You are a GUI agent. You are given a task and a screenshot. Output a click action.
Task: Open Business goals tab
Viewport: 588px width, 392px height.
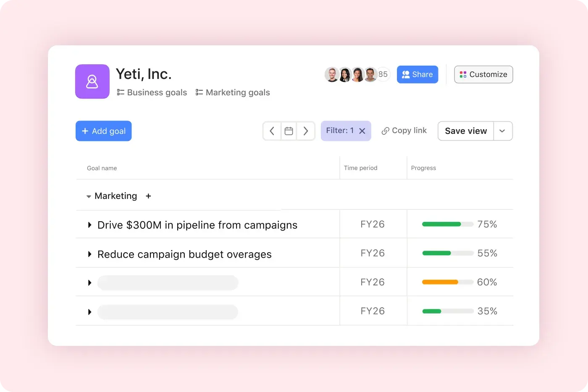click(156, 92)
